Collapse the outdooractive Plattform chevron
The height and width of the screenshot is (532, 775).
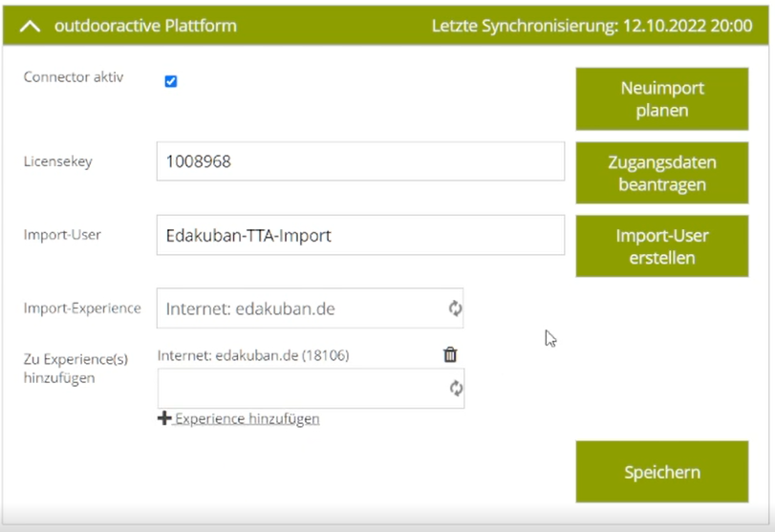click(30, 26)
